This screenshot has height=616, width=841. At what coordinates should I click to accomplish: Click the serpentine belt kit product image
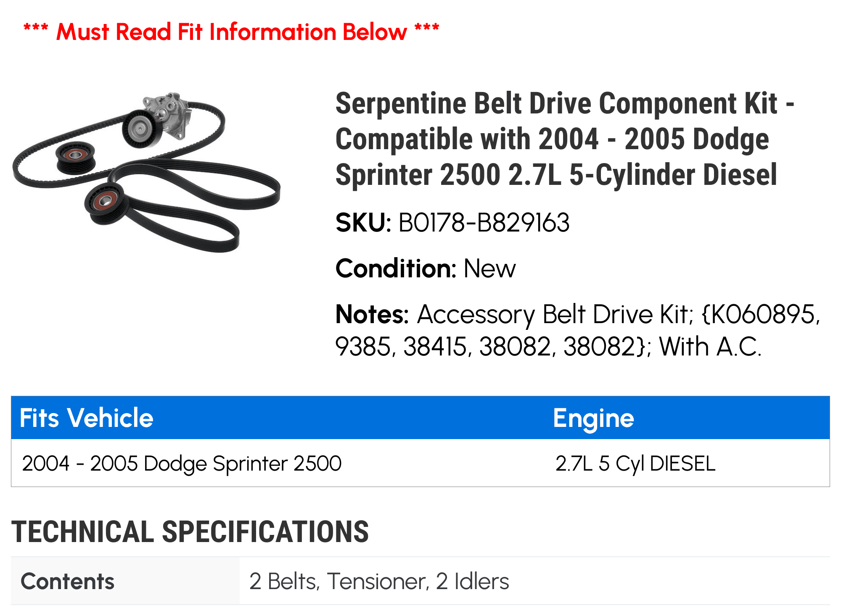point(146,172)
